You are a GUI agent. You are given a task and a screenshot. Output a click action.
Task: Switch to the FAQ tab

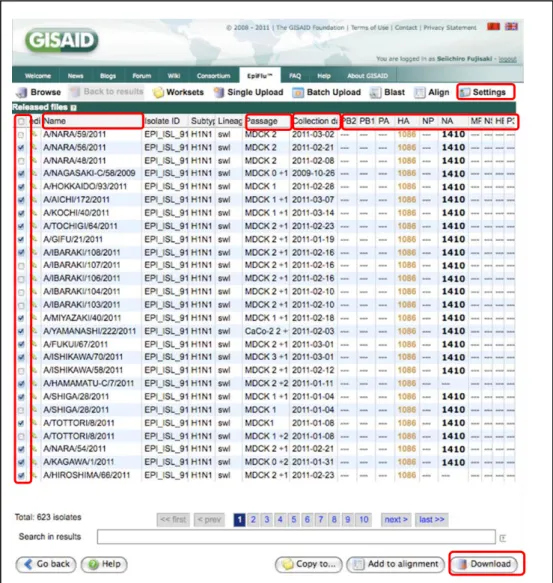click(295, 76)
